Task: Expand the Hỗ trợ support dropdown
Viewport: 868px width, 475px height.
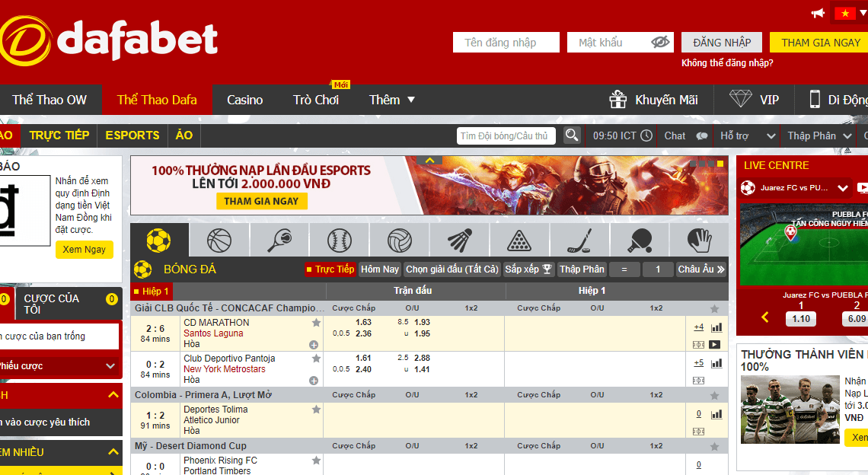Action: click(x=748, y=135)
